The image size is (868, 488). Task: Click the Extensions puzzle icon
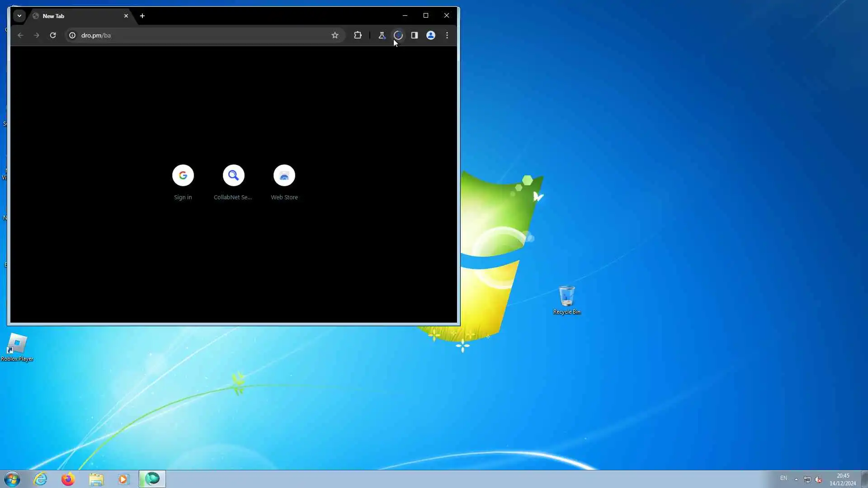[358, 35]
